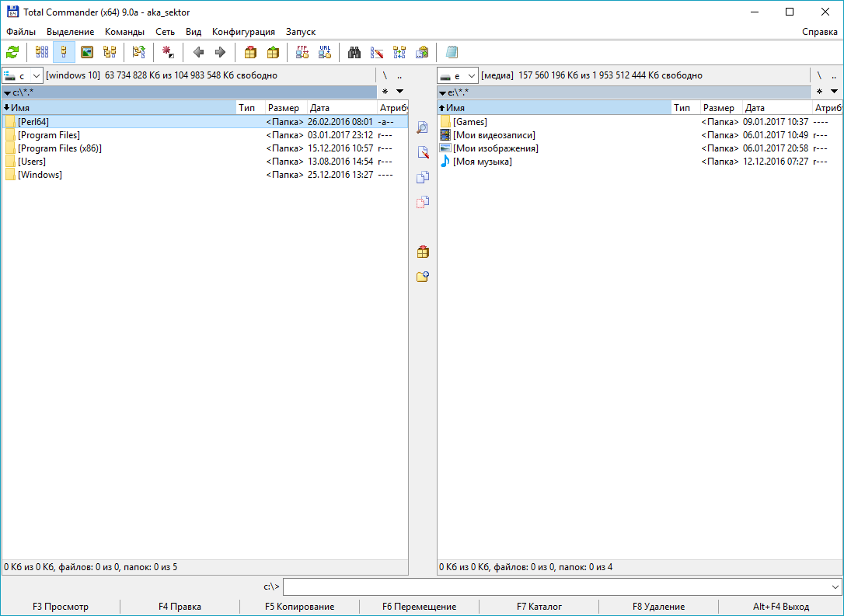844x616 pixels.
Task: Click the edit file icon in the middle bar
Action: [x=423, y=152]
